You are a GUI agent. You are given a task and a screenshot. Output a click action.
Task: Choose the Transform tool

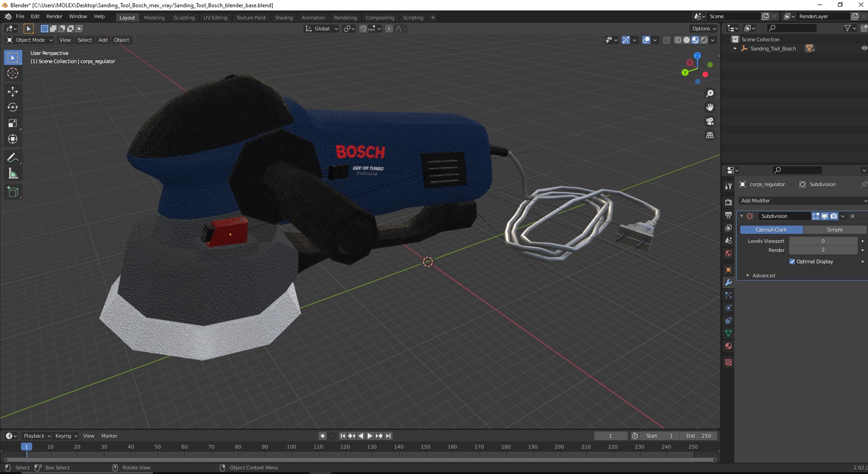[13, 139]
